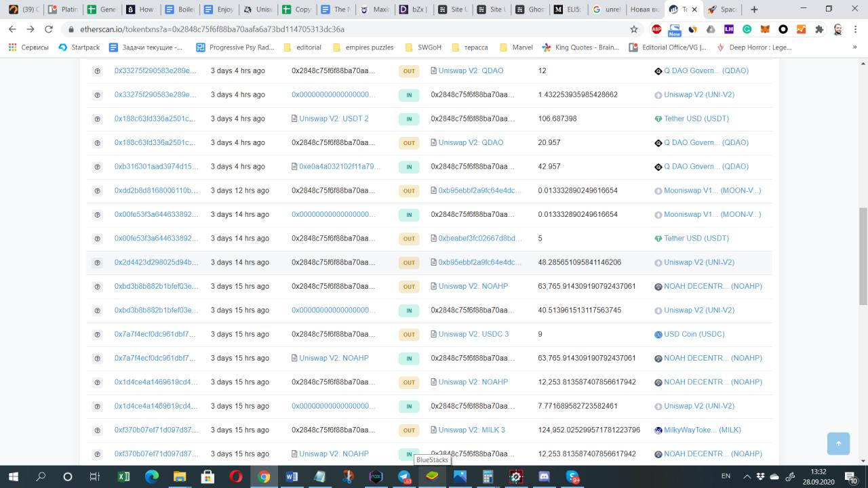Click the MilkyWay token logo
The height and width of the screenshot is (488, 868).
coord(658,430)
